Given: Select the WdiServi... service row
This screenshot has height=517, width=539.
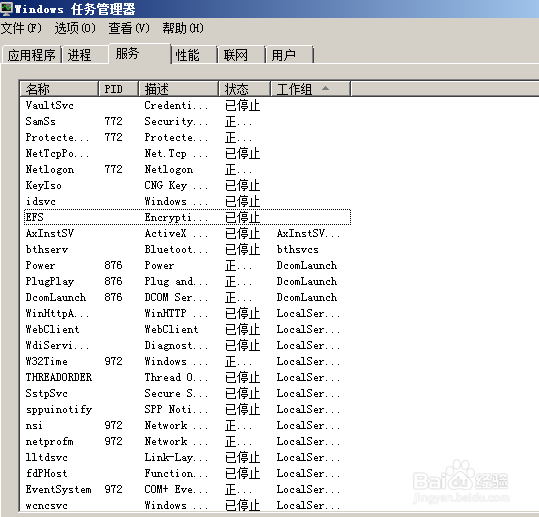Looking at the screenshot, I should [x=187, y=345].
